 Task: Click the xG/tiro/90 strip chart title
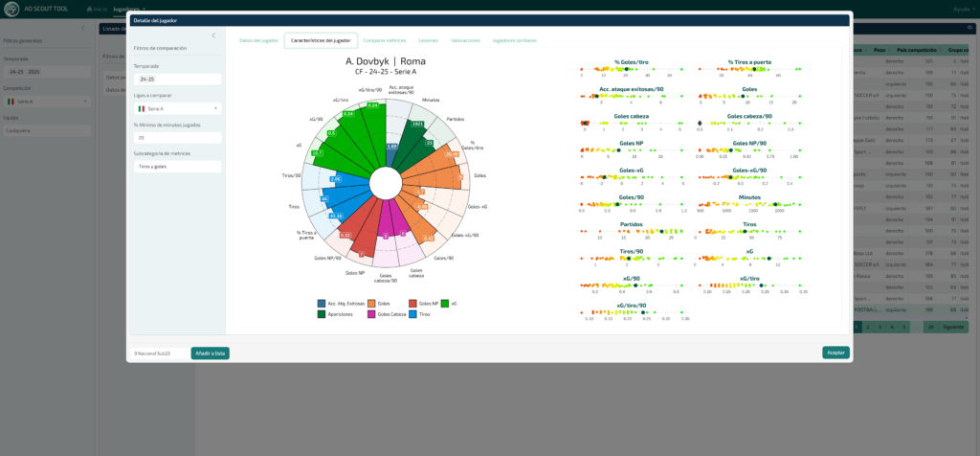point(631,306)
